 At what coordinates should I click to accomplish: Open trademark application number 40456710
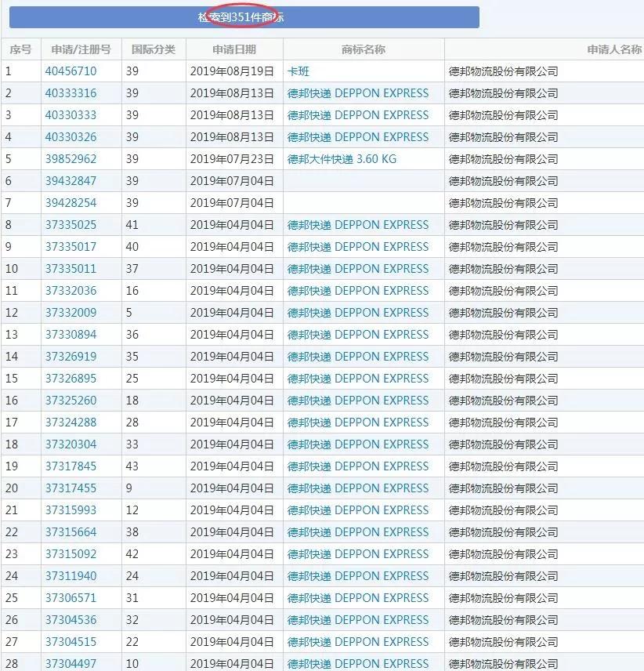click(69, 71)
